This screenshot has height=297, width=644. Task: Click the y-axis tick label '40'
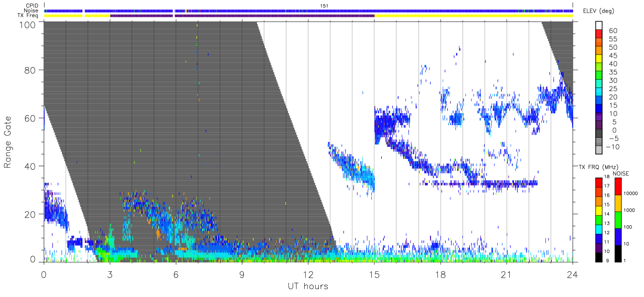tap(30, 166)
